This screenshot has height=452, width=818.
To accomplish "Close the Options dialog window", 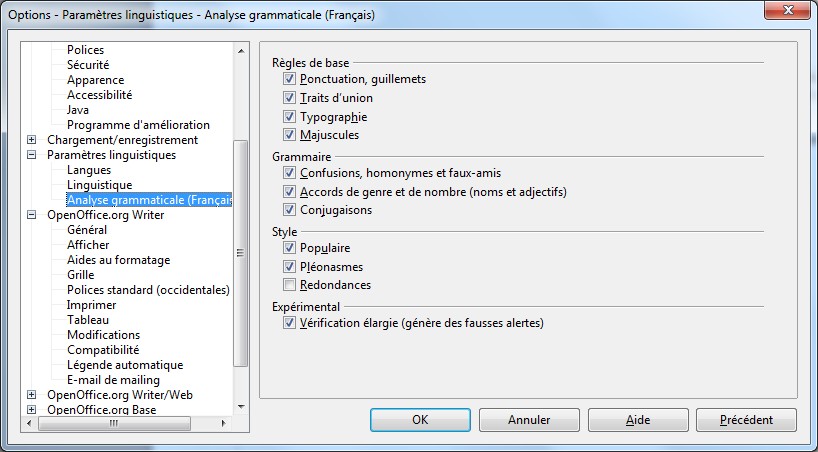I will pyautogui.click(x=790, y=12).
